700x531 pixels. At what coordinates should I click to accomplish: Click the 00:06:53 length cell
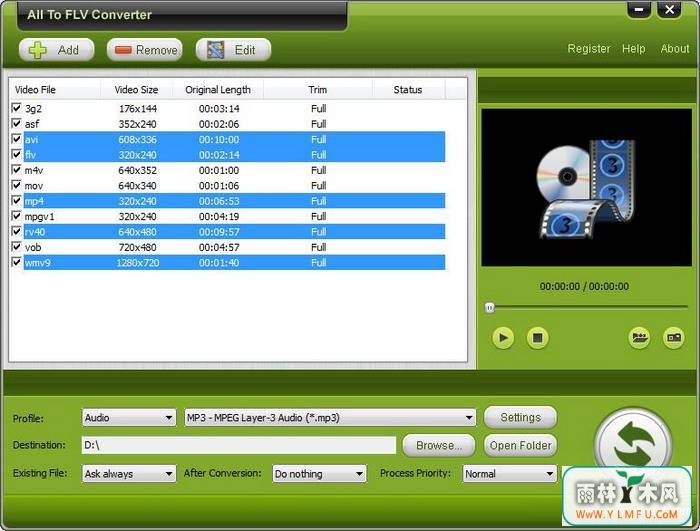(219, 201)
